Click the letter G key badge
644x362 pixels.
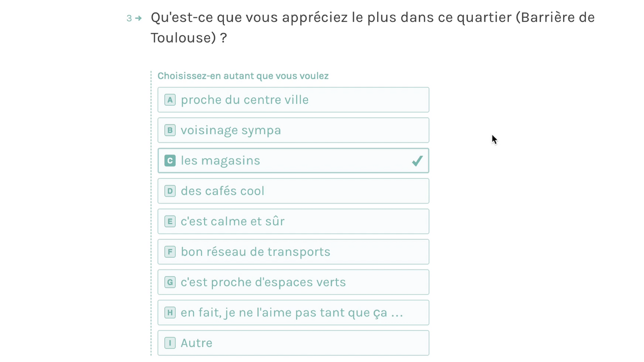170,282
